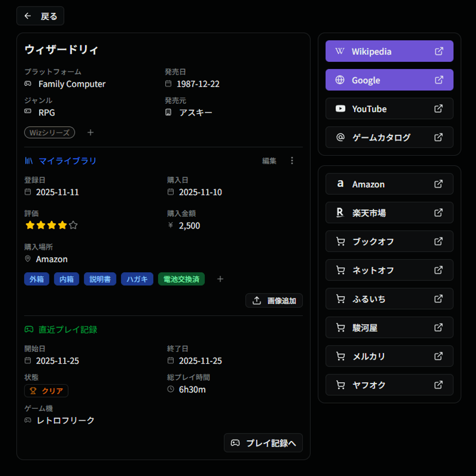Screen dimensions: 476x476
Task: Add a tag after 電池交換済 with plus icon
Action: (220, 279)
